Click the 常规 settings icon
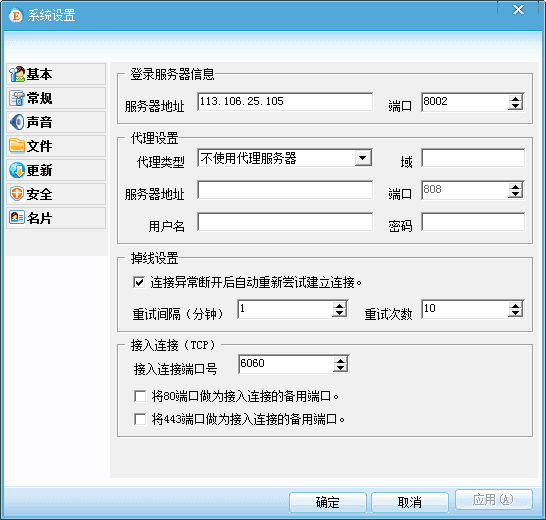546x520 pixels. (17, 98)
